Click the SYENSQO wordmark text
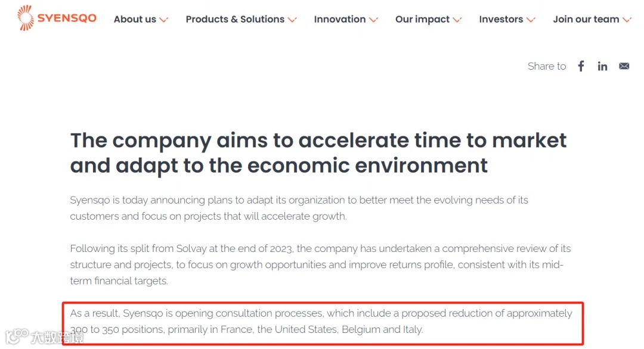This screenshot has height=349, width=644. (x=67, y=18)
